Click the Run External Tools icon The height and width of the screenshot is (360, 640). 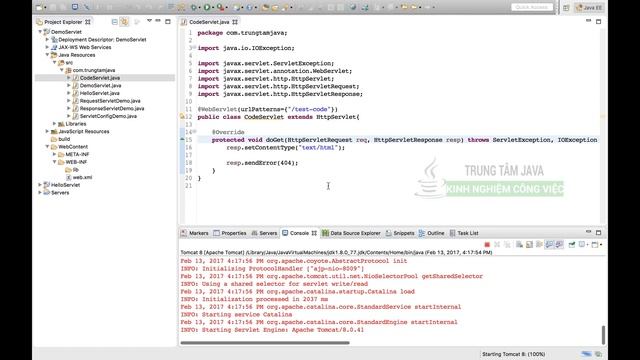coord(220,7)
